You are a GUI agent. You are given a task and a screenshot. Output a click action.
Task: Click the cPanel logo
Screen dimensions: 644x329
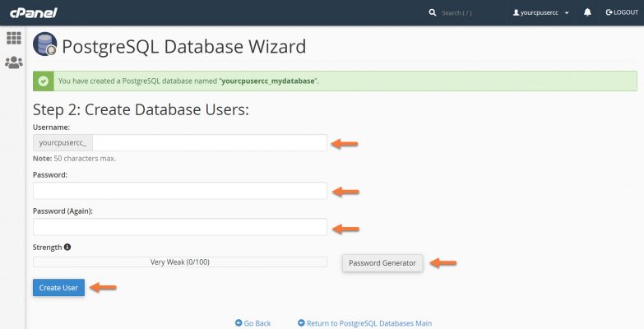coord(34,13)
